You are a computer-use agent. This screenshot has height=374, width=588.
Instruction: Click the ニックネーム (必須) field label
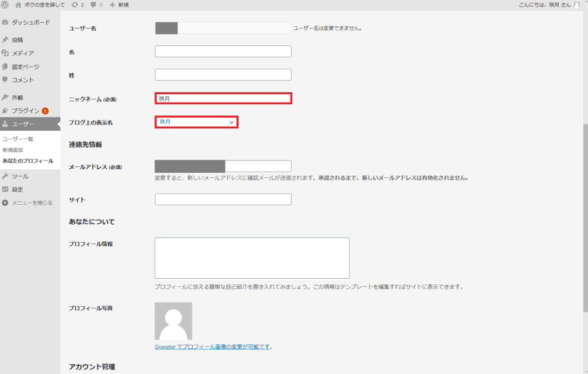click(92, 99)
